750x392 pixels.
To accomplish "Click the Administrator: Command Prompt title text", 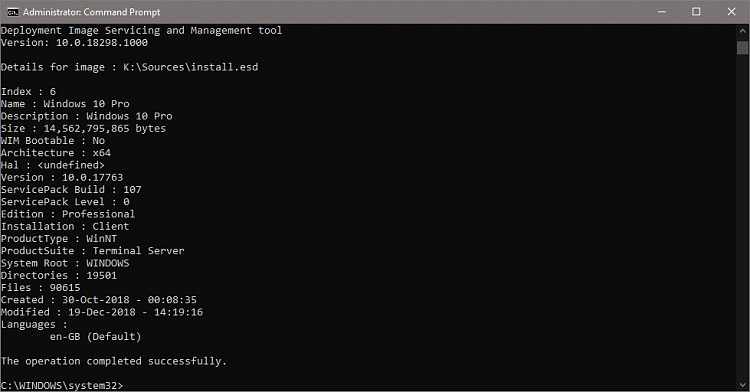I will [91, 12].
